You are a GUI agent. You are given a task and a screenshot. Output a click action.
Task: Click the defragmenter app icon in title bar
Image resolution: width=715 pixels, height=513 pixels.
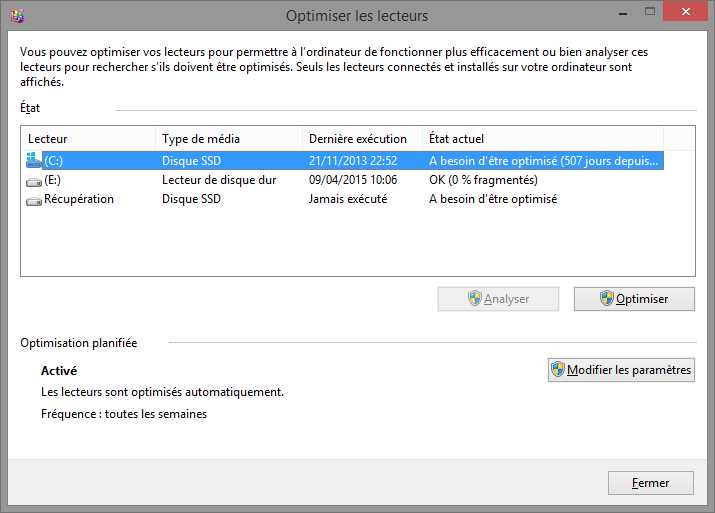17,16
